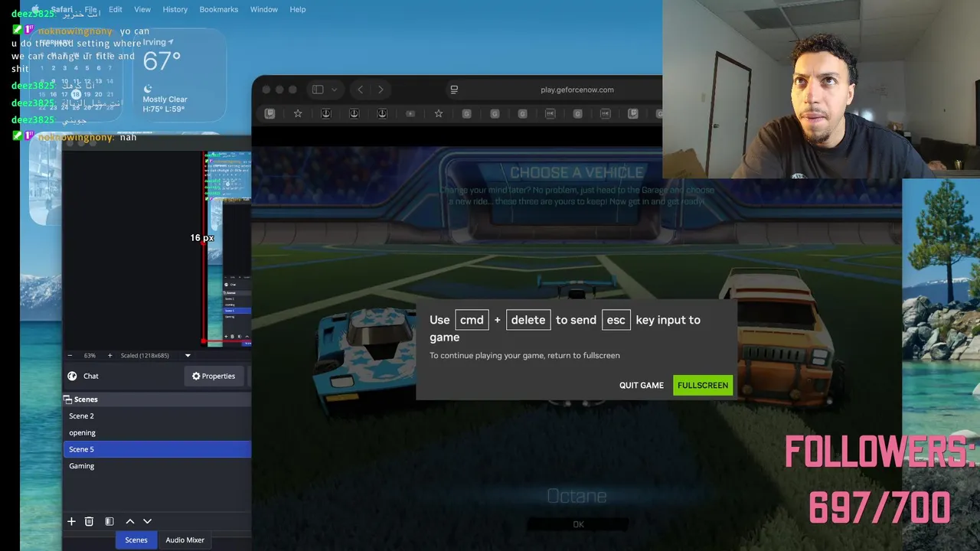Delete selected scene with the trash icon

point(89,521)
